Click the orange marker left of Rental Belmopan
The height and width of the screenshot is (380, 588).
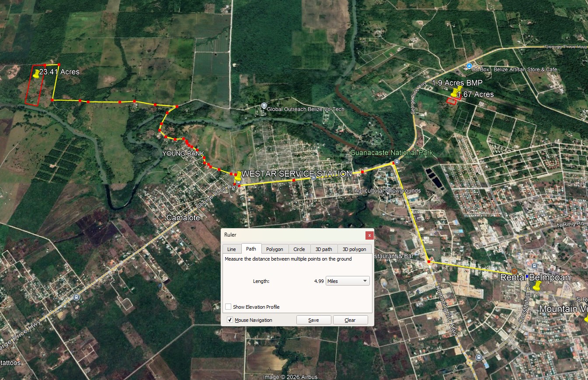point(514,272)
